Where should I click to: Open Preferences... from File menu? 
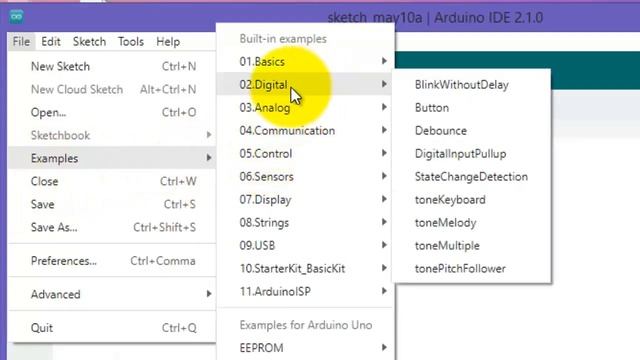pyautogui.click(x=112, y=260)
